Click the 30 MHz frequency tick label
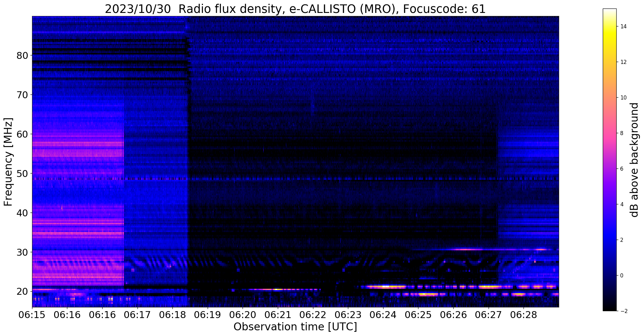Image resolution: width=644 pixels, height=336 pixels. (22, 252)
